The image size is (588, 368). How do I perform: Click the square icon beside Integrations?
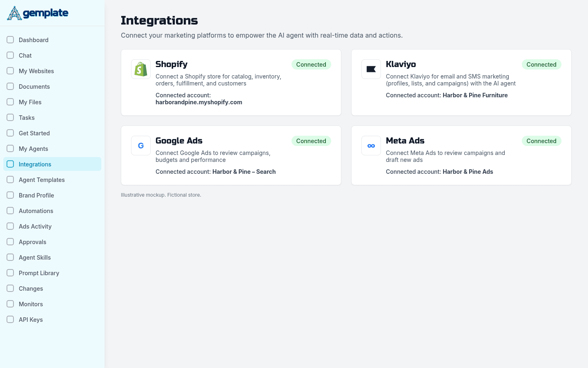click(x=10, y=164)
